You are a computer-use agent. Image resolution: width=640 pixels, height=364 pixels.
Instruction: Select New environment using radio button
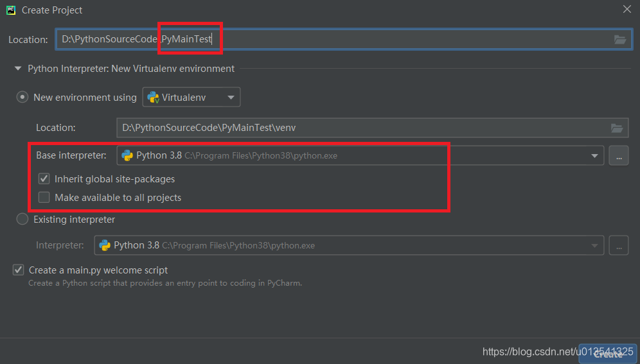pos(22,98)
